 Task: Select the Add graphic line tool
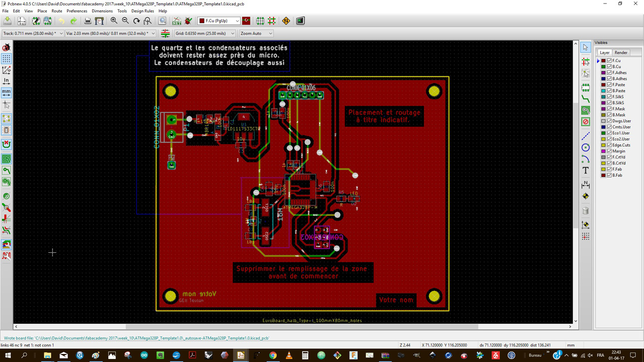click(x=586, y=136)
